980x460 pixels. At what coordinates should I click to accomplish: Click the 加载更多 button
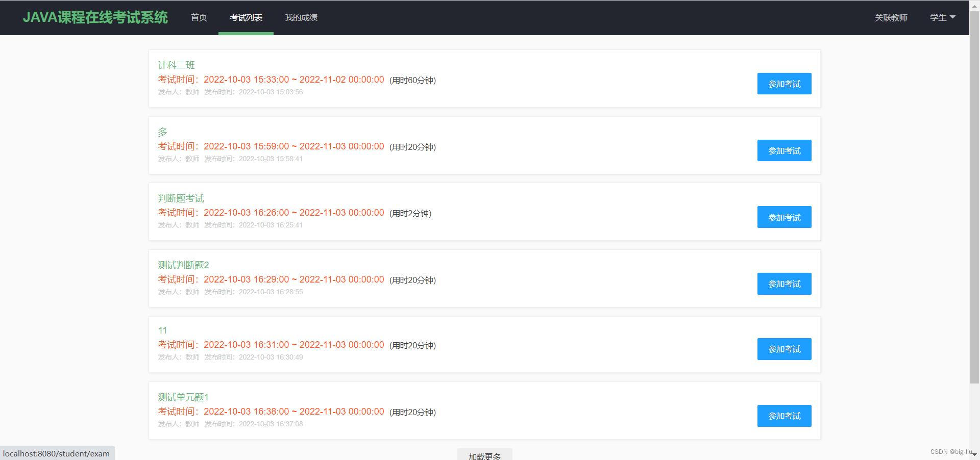tap(484, 455)
